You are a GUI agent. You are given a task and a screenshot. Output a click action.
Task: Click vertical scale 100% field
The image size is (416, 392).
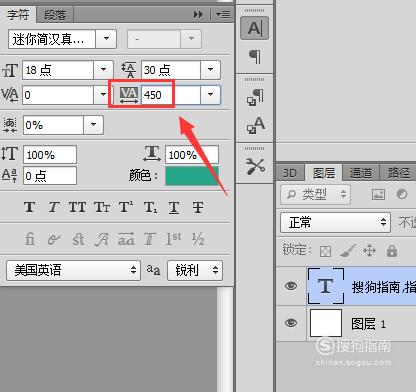(50, 155)
